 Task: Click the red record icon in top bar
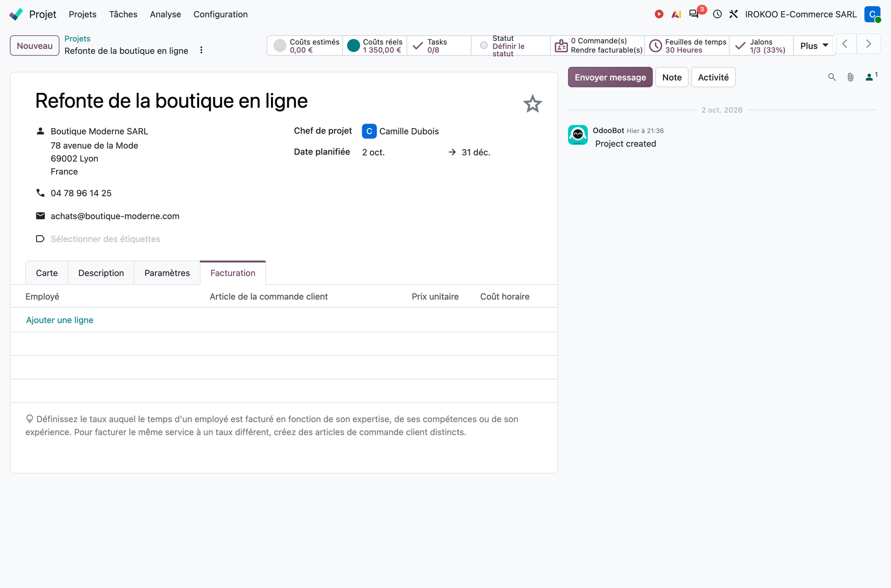click(x=659, y=14)
